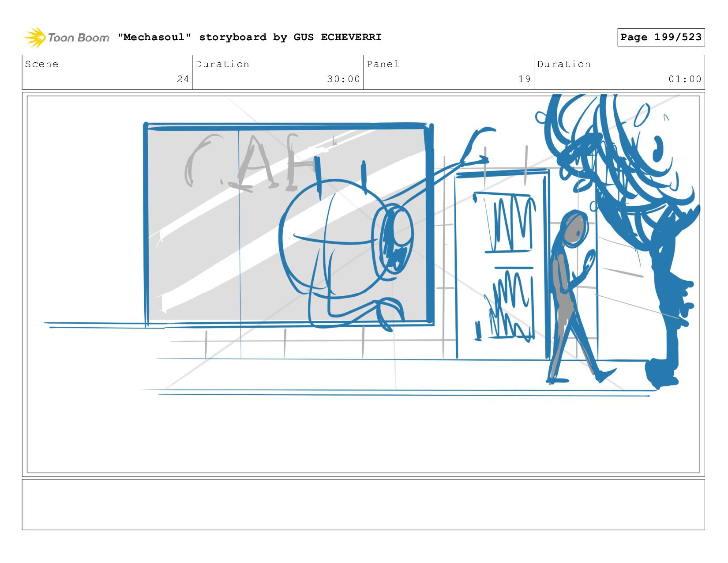This screenshot has width=728, height=563.
Task: Click the panel number 19
Action: tap(525, 79)
